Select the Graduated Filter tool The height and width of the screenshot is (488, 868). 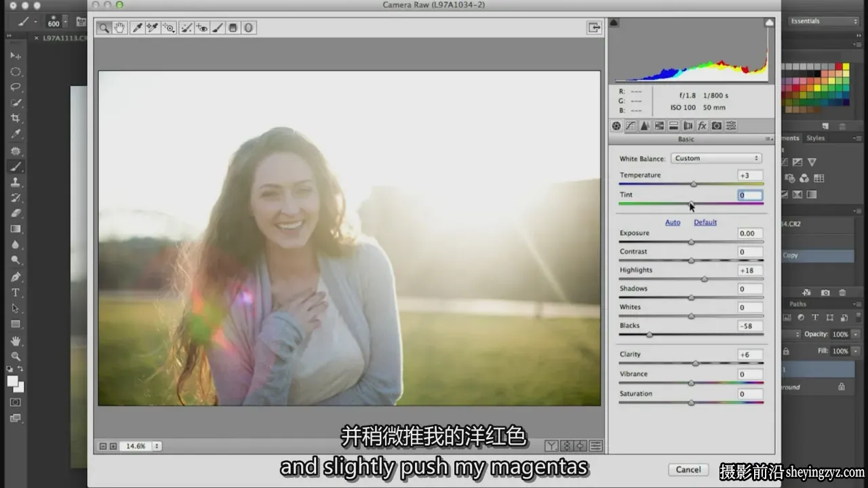point(233,28)
